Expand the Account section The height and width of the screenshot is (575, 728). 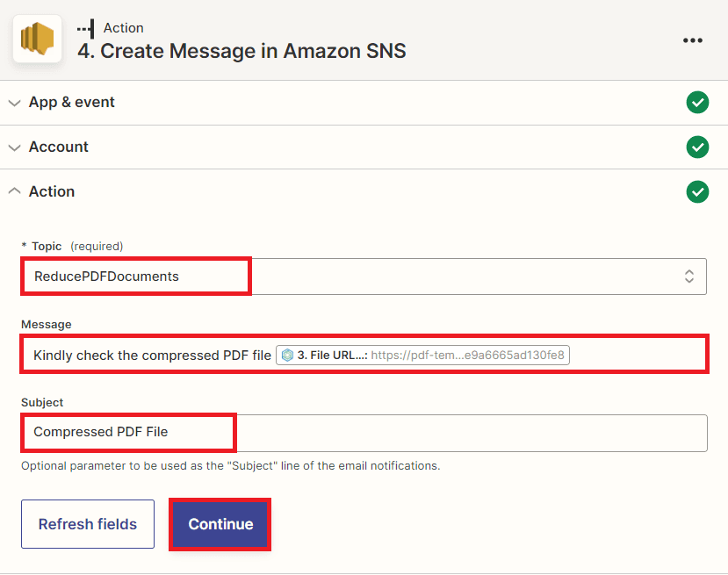coord(14,147)
